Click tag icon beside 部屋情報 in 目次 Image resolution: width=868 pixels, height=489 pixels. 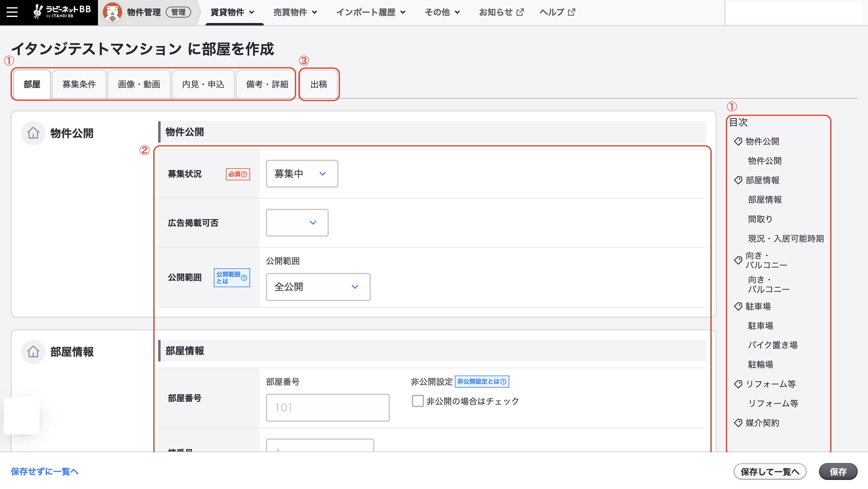738,180
